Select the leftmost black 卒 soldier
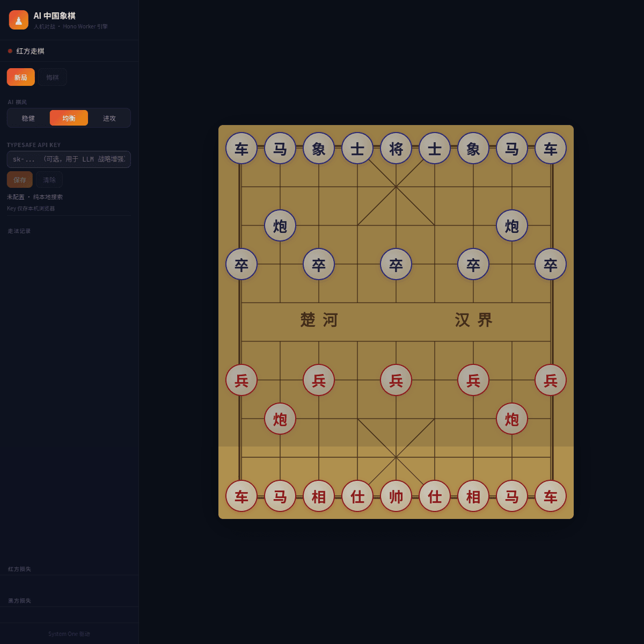The height and width of the screenshot is (644, 644). click(x=241, y=264)
